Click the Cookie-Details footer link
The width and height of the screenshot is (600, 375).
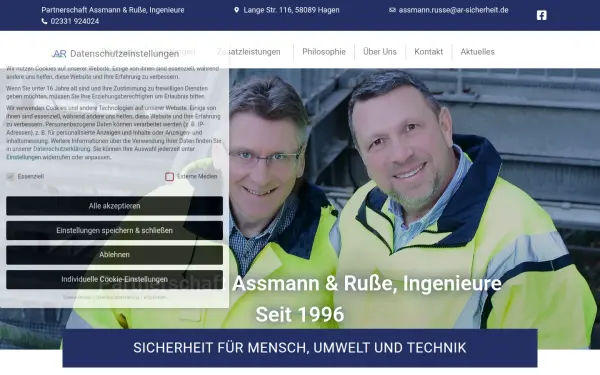click(77, 297)
